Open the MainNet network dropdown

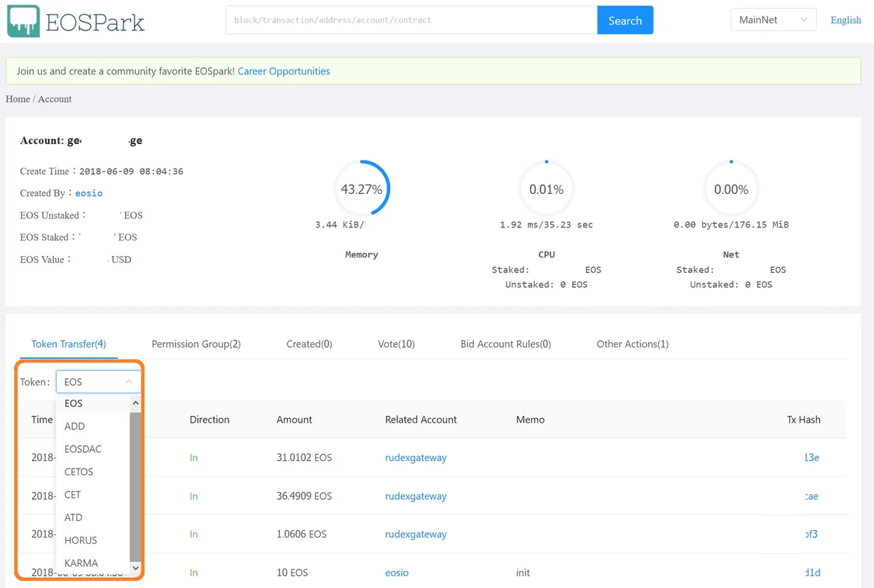click(x=773, y=20)
